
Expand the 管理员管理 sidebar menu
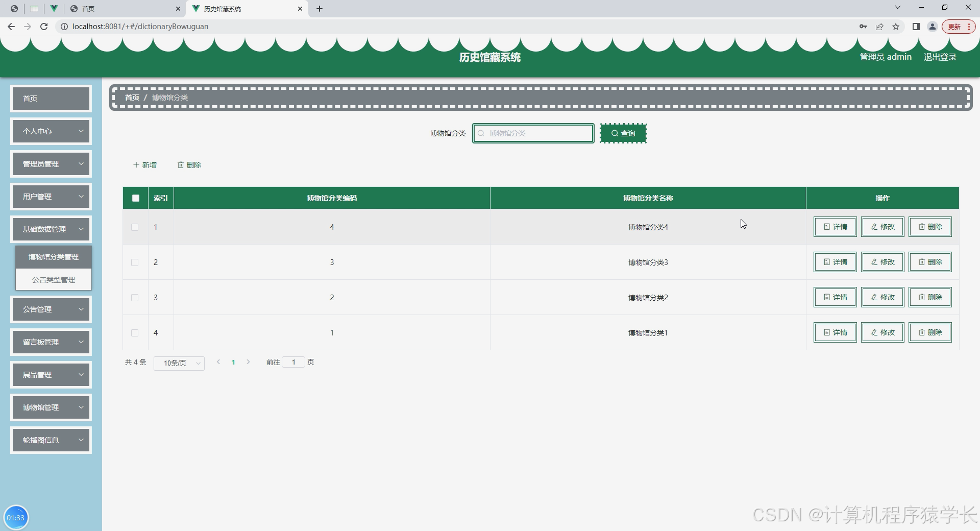[51, 164]
